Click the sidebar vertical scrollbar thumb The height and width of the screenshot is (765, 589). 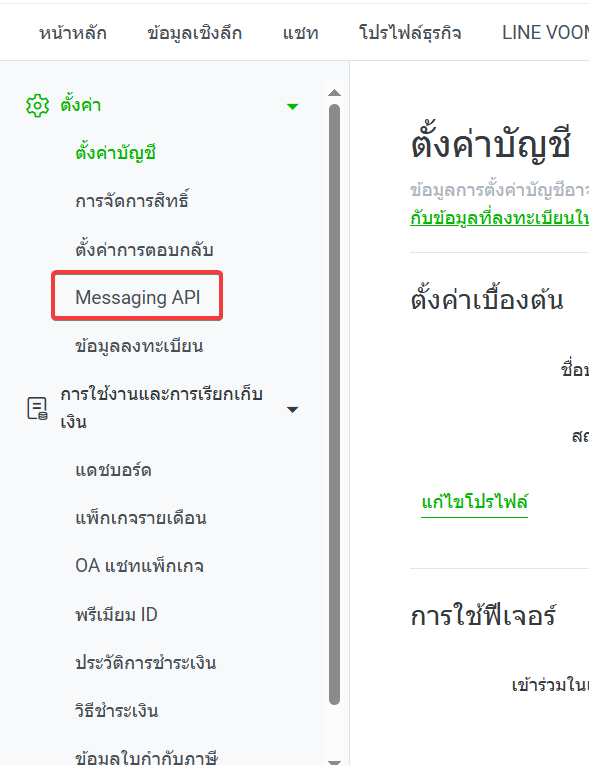click(x=334, y=404)
